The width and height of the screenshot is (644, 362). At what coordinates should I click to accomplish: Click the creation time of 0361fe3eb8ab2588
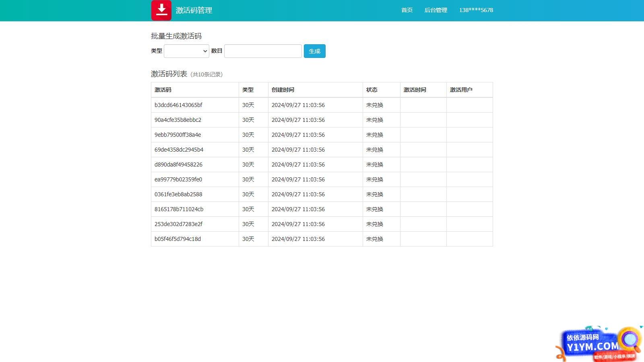(x=298, y=194)
